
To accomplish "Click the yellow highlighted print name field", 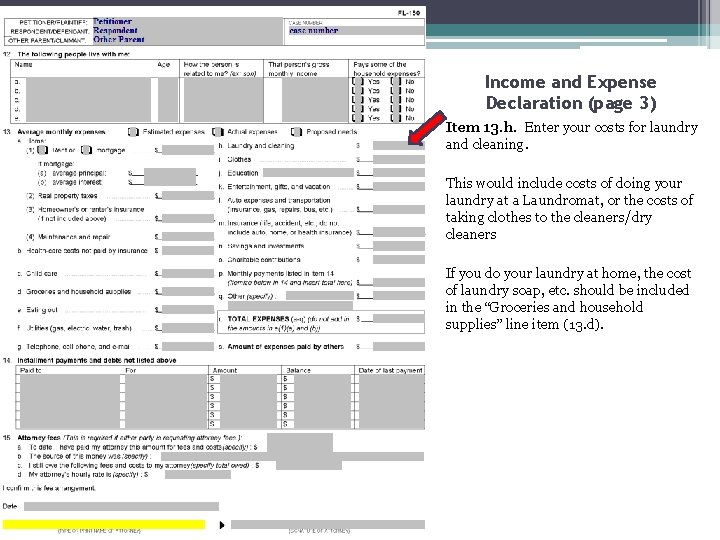I will (x=104, y=524).
